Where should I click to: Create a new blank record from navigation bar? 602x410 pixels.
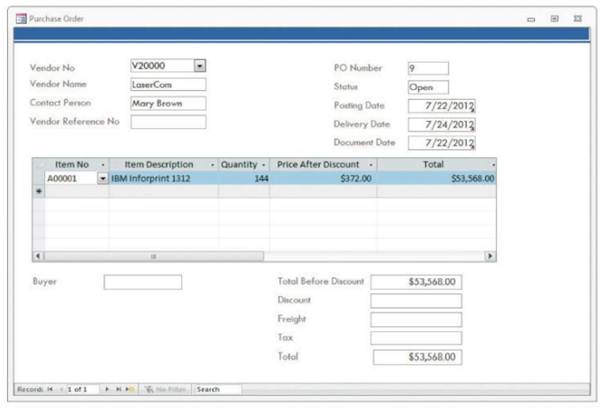[x=130, y=389]
